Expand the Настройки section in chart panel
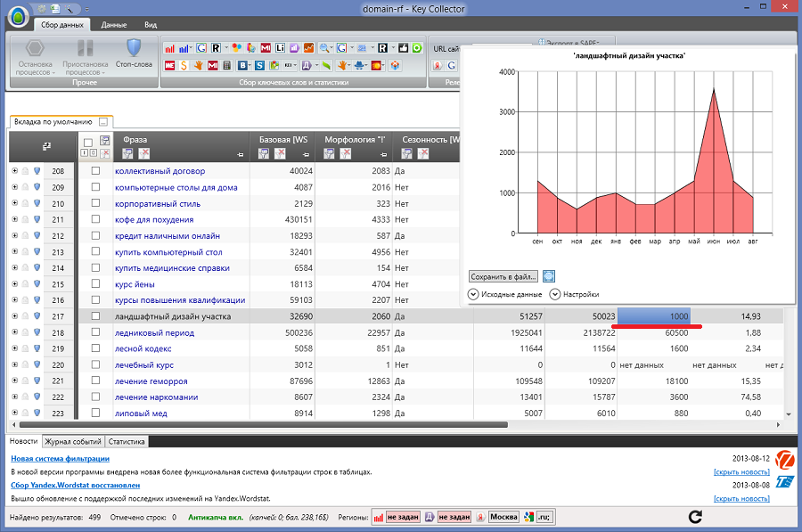The width and height of the screenshot is (802, 532). coord(555,294)
